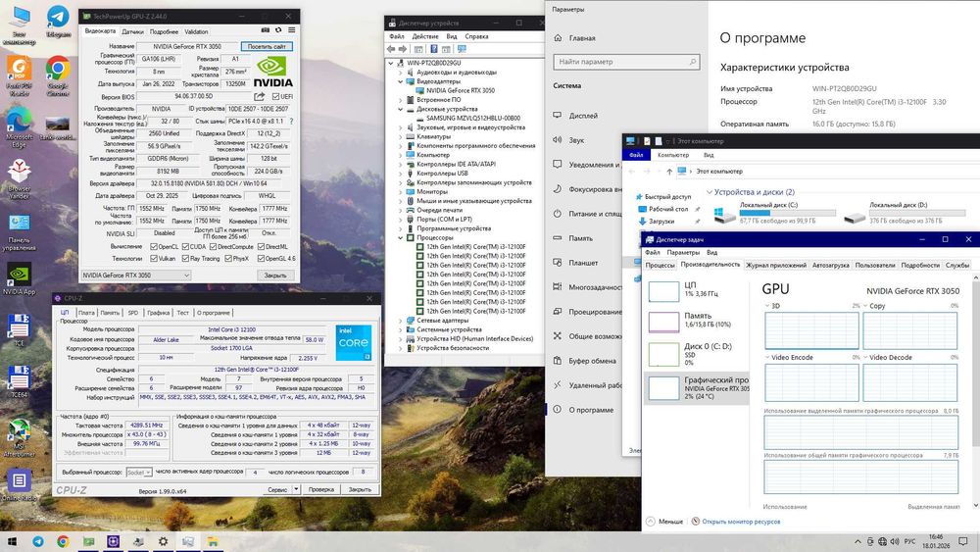Click the BIOS share/export arrow icon in GPU-Z

pos(260,96)
